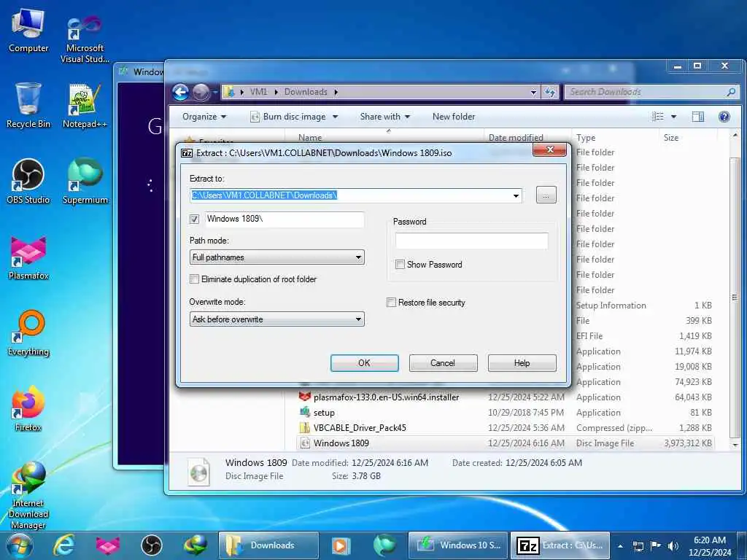The width and height of the screenshot is (747, 560).
Task: Click the volume speaker tray icon
Action: pos(673,546)
